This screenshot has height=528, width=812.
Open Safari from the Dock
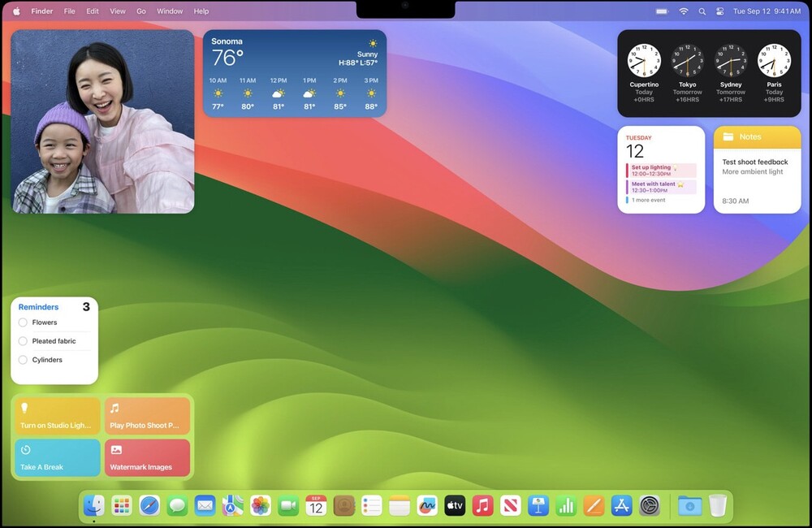pyautogui.click(x=149, y=505)
